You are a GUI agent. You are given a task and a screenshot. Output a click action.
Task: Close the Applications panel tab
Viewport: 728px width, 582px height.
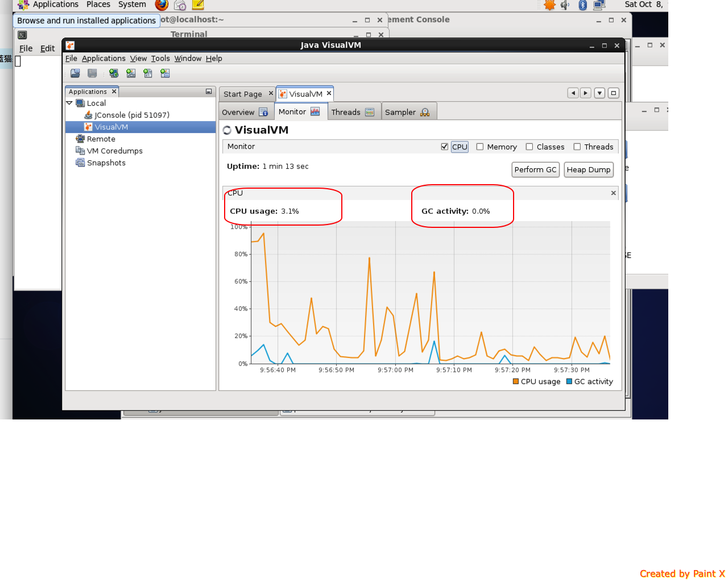114,92
